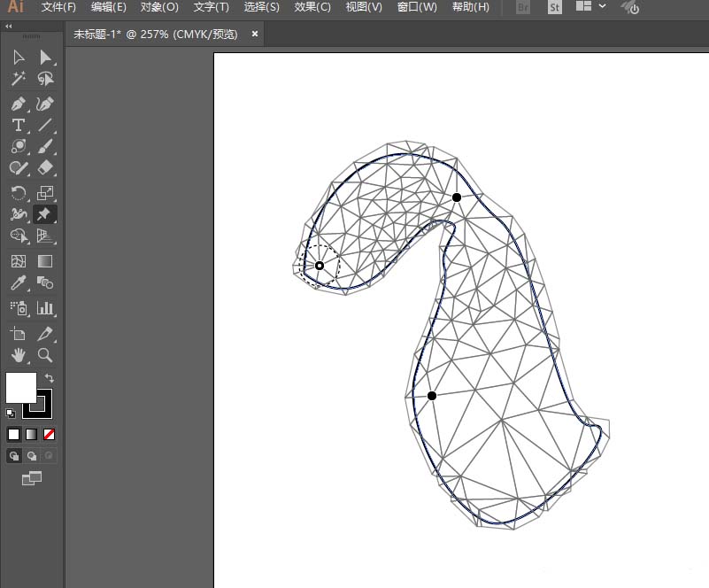The image size is (709, 588).
Task: Open the 效果(C) menu
Action: coord(312,7)
